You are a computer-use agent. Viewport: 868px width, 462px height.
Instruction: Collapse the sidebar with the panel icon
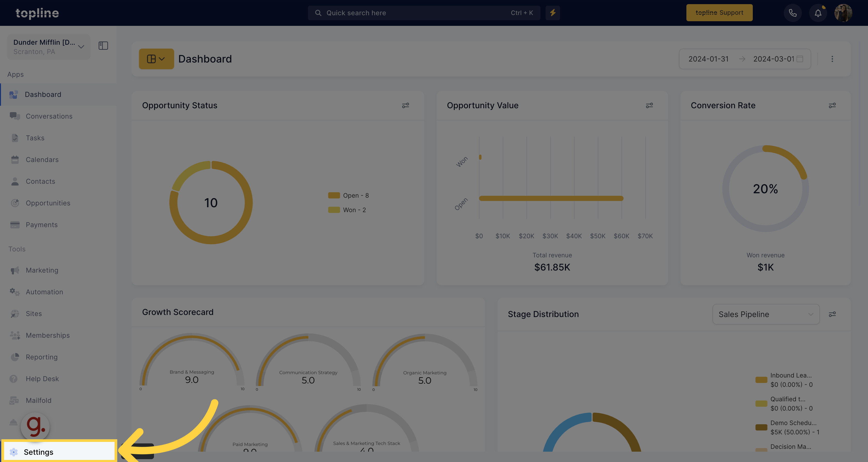tap(103, 45)
